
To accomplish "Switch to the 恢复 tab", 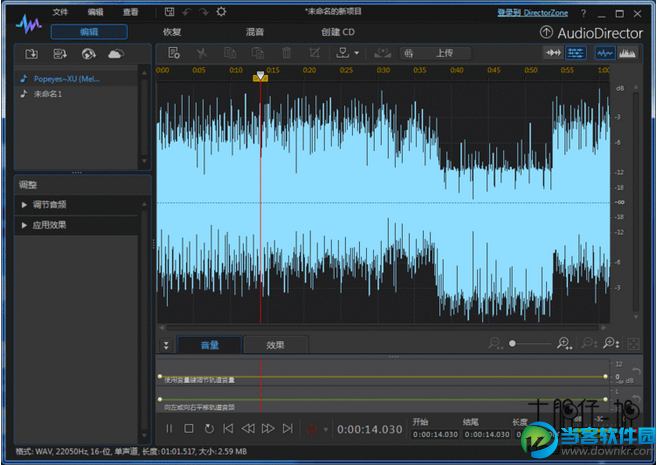I will [x=172, y=32].
